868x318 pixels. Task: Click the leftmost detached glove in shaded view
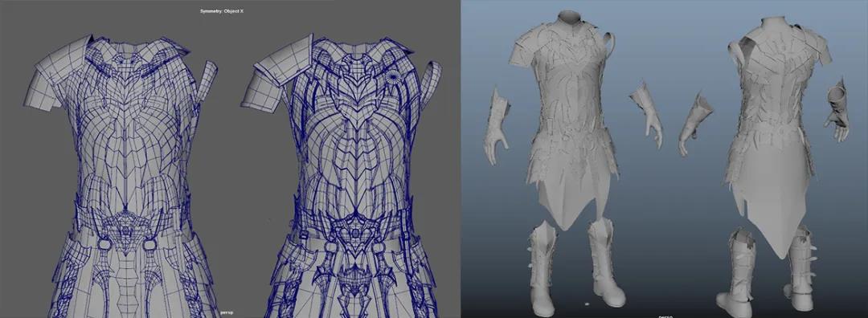pos(497,126)
